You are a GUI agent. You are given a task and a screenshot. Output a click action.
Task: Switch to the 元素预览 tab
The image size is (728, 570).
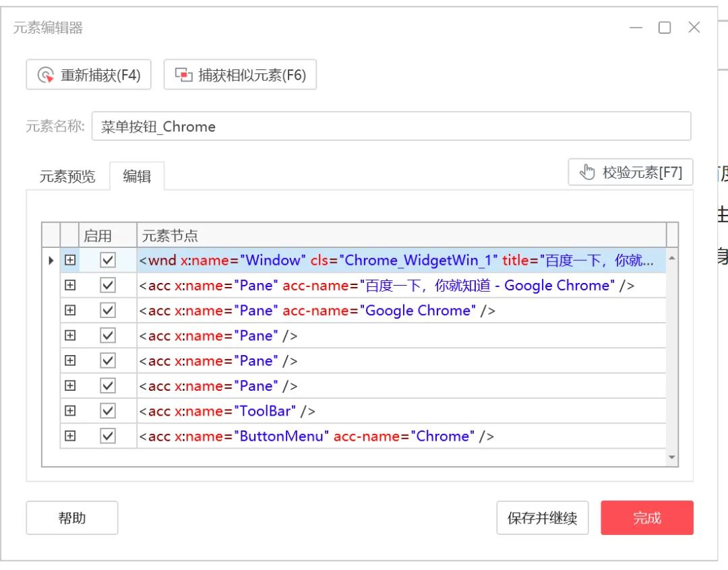coord(67,177)
